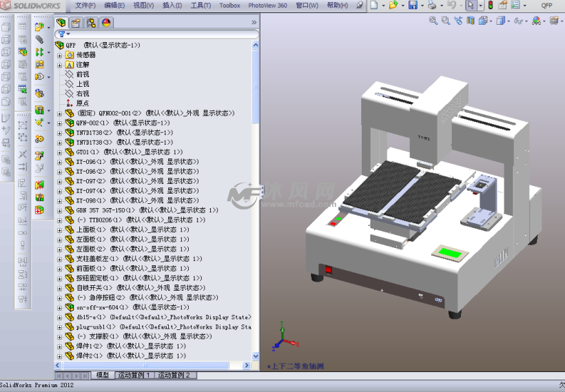This screenshot has width=565, height=392.
Task: Open the 视图(V) menu
Action: pyautogui.click(x=143, y=6)
